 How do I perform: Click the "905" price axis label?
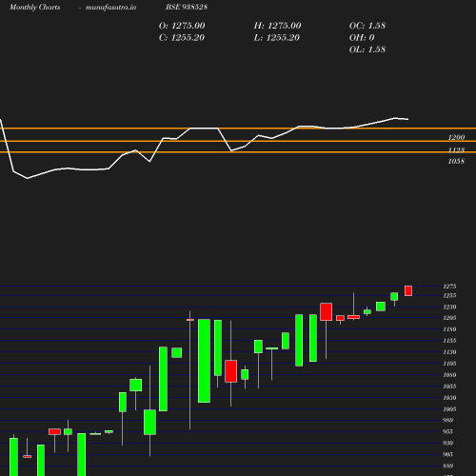coord(447,455)
